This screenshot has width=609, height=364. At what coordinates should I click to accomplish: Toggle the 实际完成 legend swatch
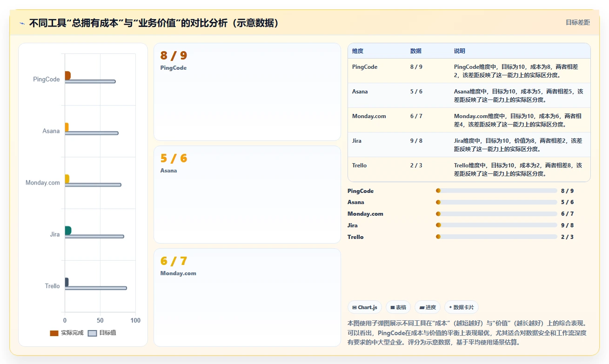point(54,333)
